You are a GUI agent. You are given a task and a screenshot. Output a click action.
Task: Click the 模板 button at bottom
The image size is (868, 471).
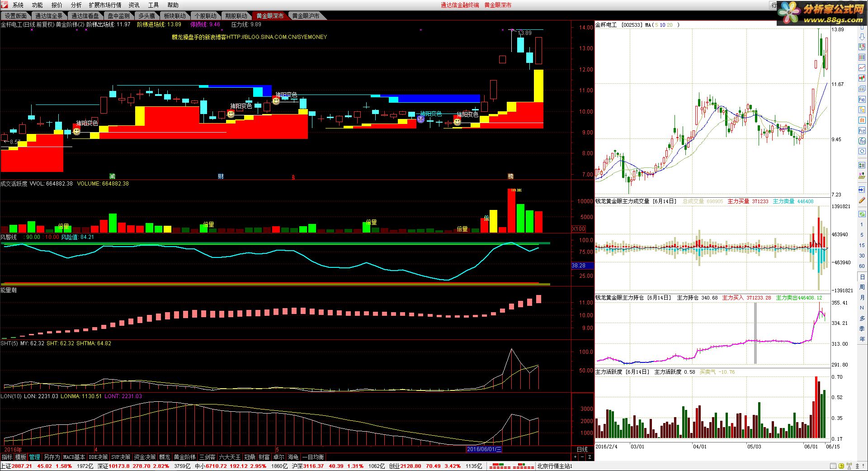coord(21,457)
